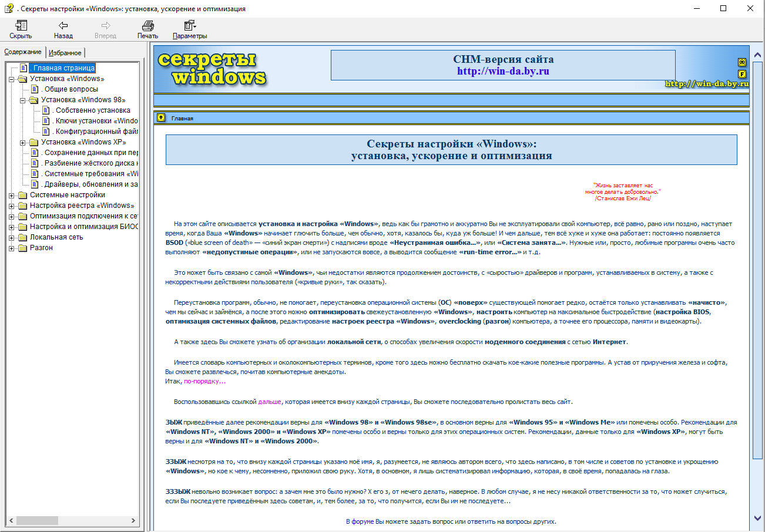Screen dimensions: 765x532
Task: Open the Конфигурационный файл topic
Action: [95, 132]
